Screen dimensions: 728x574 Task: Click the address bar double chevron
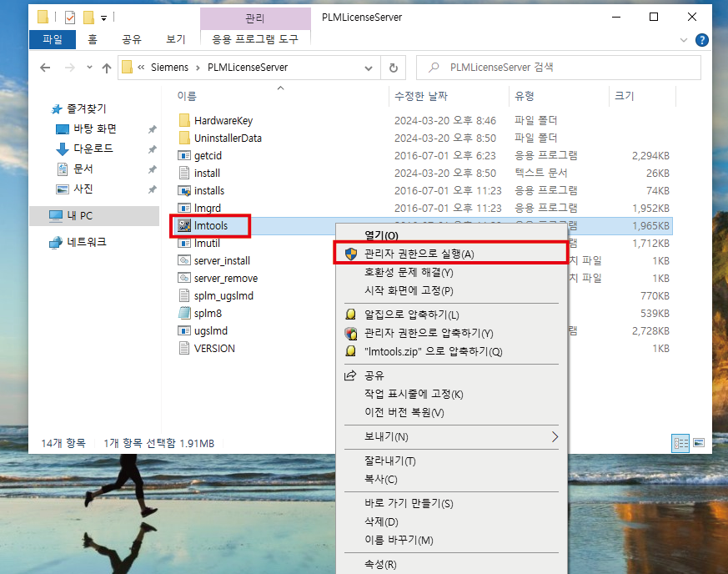click(141, 68)
